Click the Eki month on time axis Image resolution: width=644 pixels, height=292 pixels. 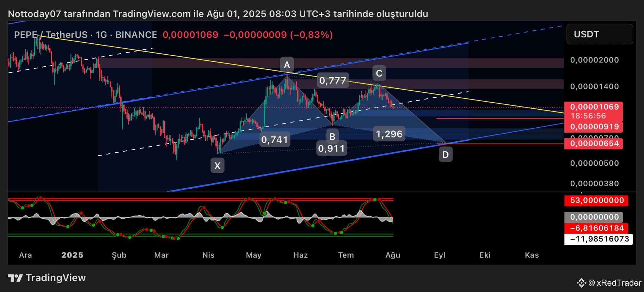[x=485, y=255]
